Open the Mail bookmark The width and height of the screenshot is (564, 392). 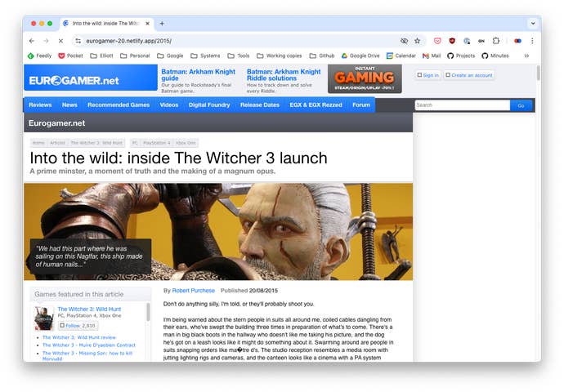tap(432, 56)
